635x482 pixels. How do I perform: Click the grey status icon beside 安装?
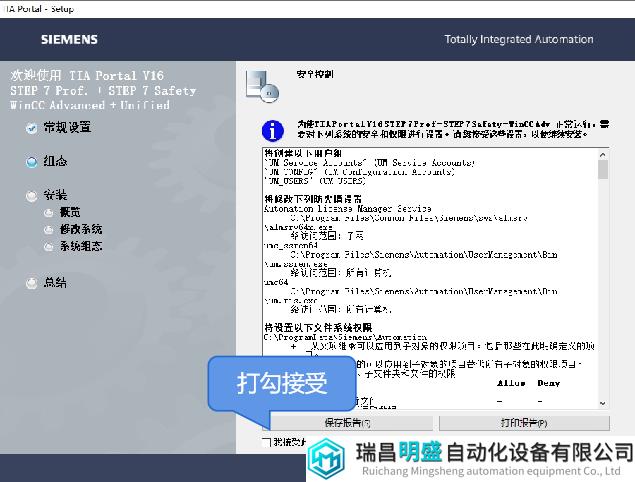[31, 196]
